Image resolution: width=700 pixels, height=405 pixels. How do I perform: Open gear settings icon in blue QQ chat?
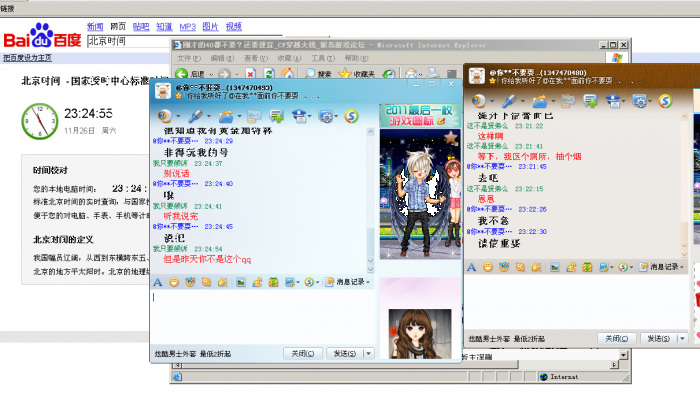(x=326, y=117)
